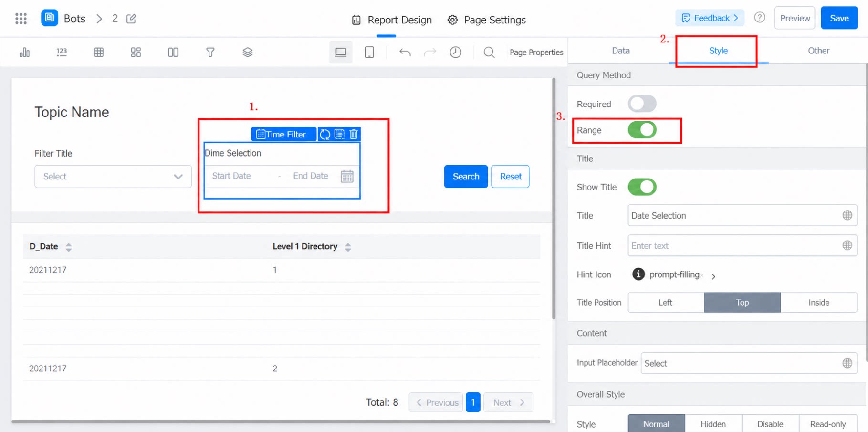Click the Save button
The height and width of the screenshot is (432, 868).
839,18
